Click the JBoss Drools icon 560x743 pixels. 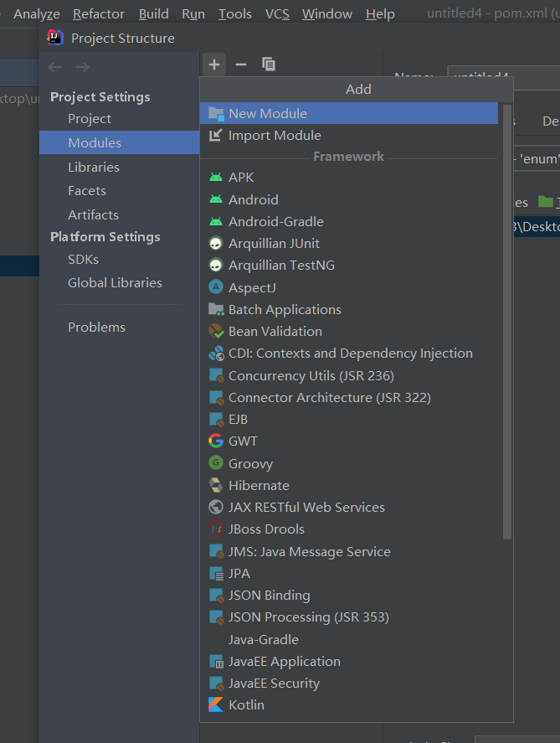(x=216, y=529)
